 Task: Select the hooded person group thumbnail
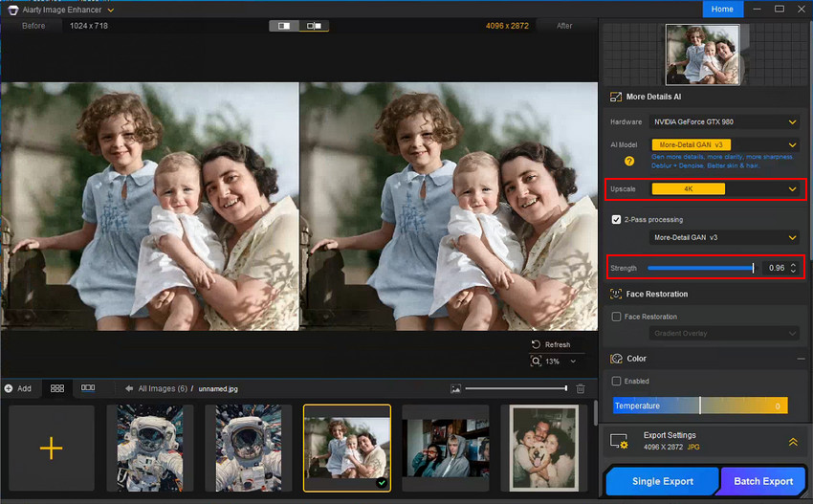pos(446,448)
